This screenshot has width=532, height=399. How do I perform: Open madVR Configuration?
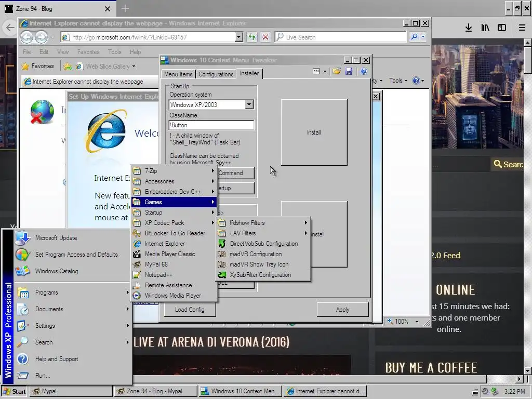tap(263, 254)
